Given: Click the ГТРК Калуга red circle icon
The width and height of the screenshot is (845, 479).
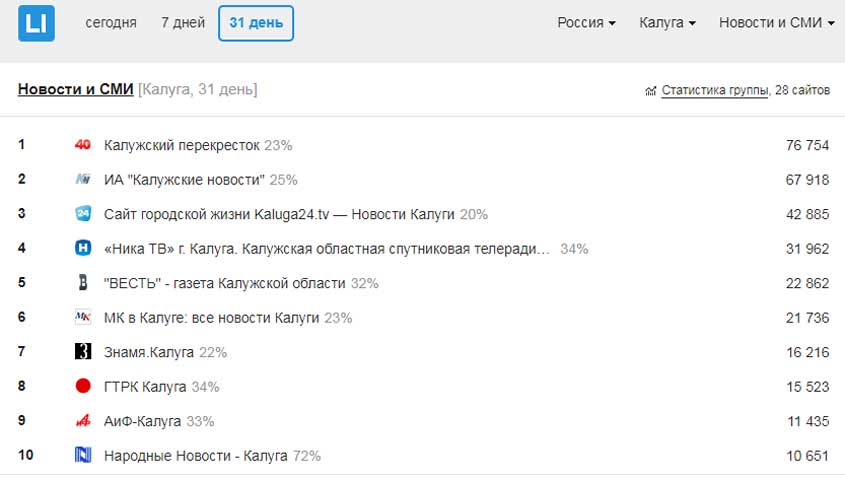Looking at the screenshot, I should 83,386.
